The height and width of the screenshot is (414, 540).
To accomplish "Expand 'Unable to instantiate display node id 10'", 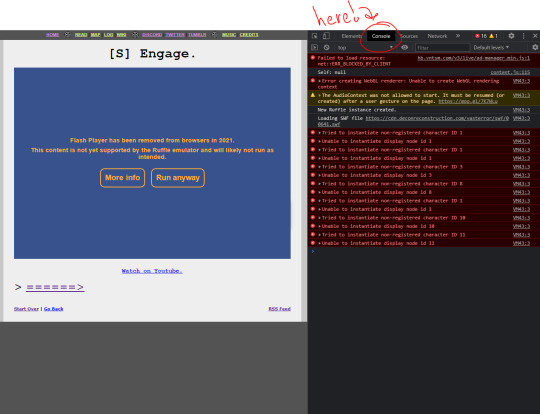I will pos(319,226).
